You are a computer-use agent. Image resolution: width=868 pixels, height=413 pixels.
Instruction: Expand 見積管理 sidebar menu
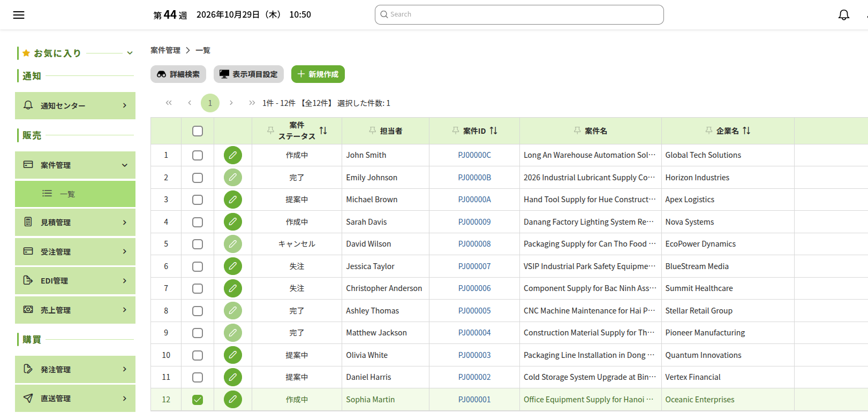pos(75,222)
